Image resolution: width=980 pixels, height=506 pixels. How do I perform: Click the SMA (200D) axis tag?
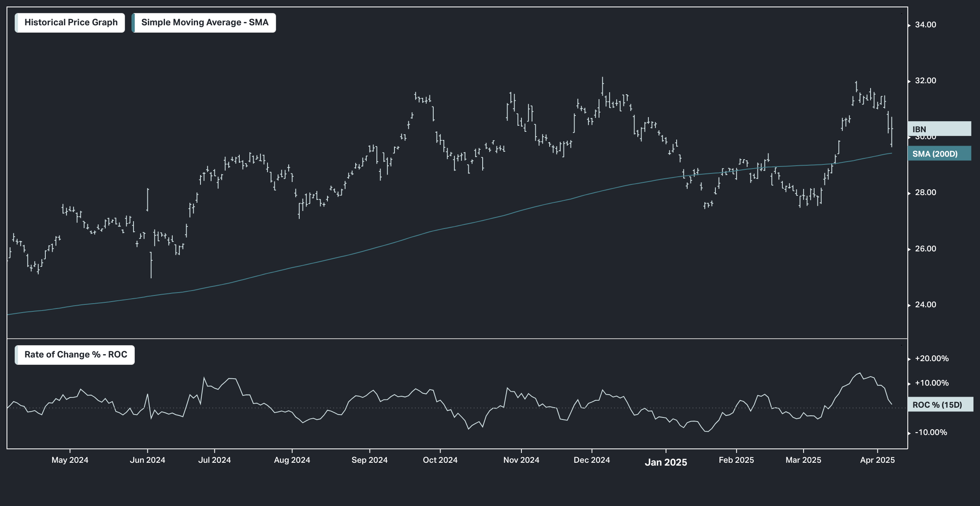click(x=938, y=154)
